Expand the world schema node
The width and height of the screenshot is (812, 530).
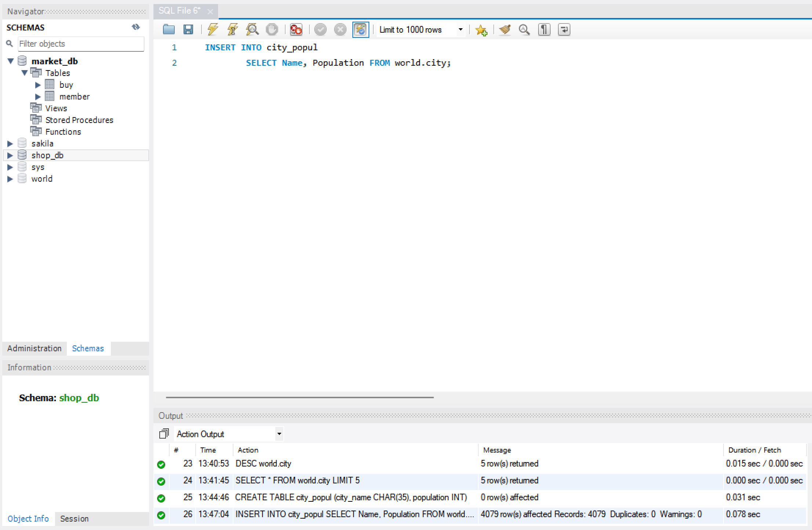click(x=10, y=179)
